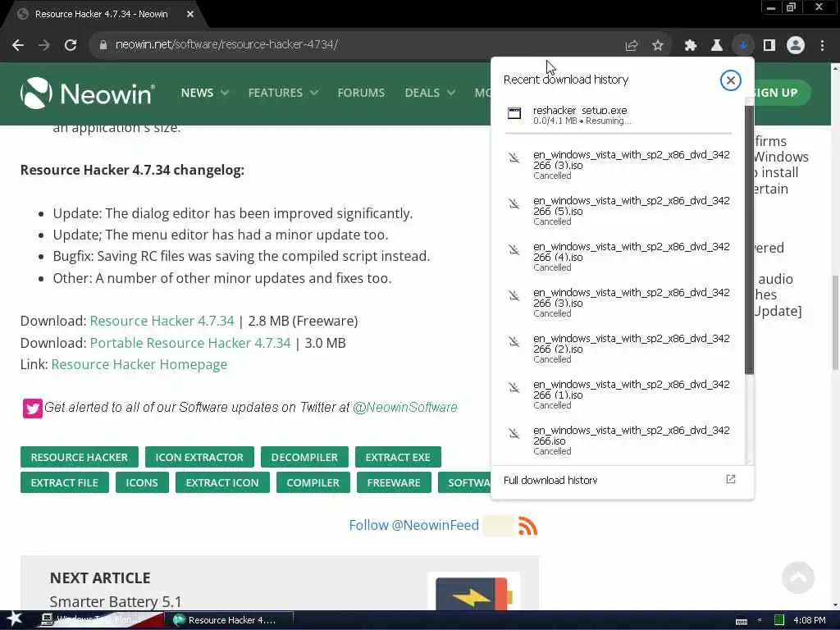Screen dimensions: 840x630
Task: Open Chrome Labs flask icon
Action: (x=717, y=46)
